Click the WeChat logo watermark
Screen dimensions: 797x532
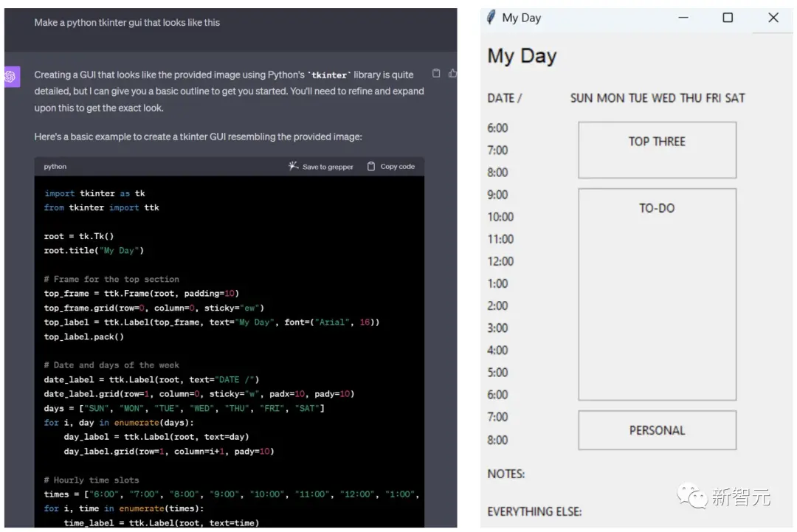pos(691,496)
